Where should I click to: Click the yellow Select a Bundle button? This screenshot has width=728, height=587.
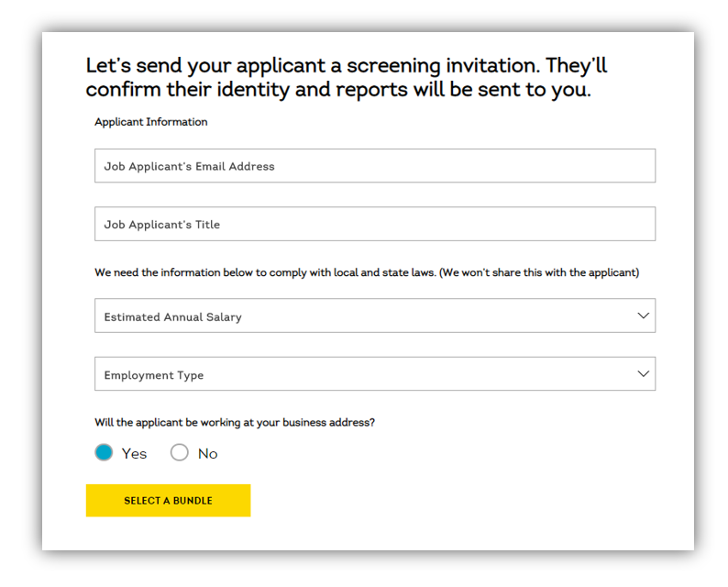pos(168,501)
